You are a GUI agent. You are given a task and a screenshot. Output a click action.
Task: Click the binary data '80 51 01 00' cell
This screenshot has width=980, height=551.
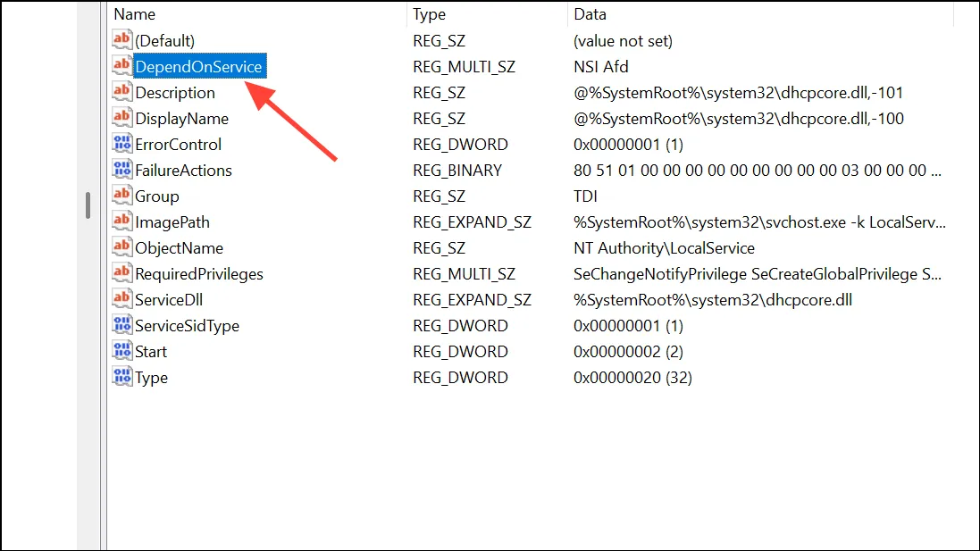pyautogui.click(x=757, y=171)
